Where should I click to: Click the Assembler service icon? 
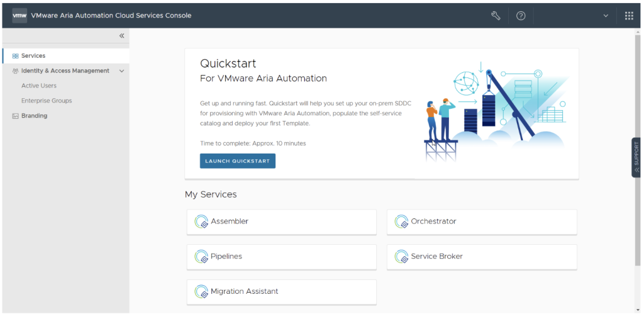point(201,221)
